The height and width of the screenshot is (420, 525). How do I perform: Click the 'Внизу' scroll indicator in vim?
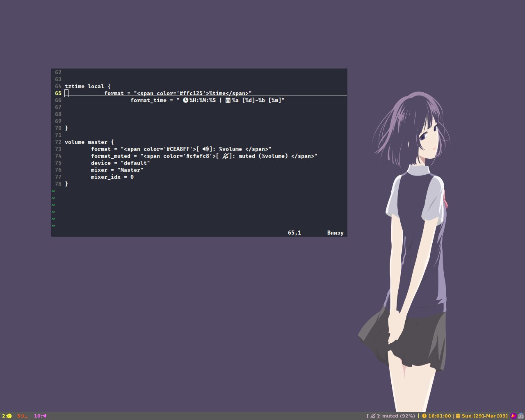click(x=336, y=233)
